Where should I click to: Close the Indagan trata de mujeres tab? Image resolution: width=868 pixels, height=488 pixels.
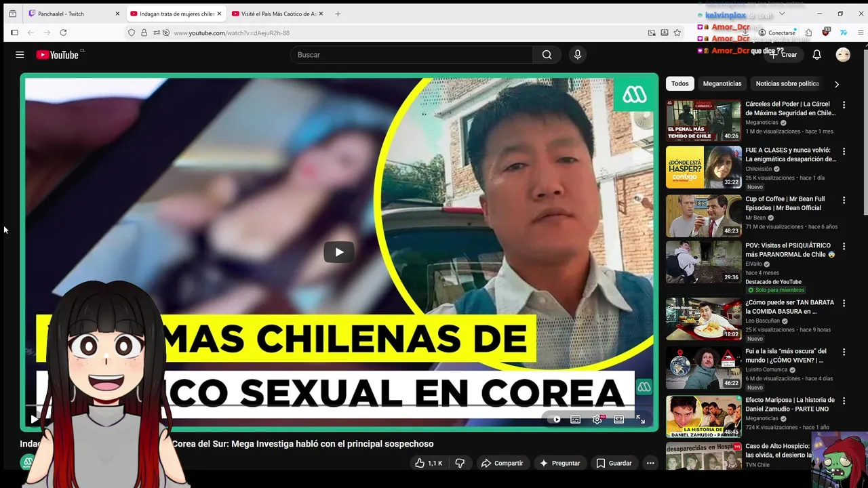219,14
